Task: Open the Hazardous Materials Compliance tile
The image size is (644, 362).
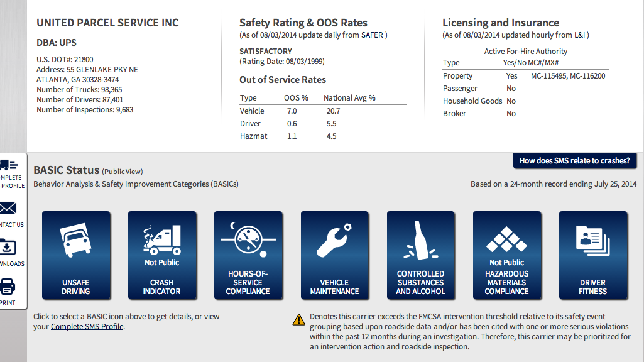Action: [x=506, y=255]
